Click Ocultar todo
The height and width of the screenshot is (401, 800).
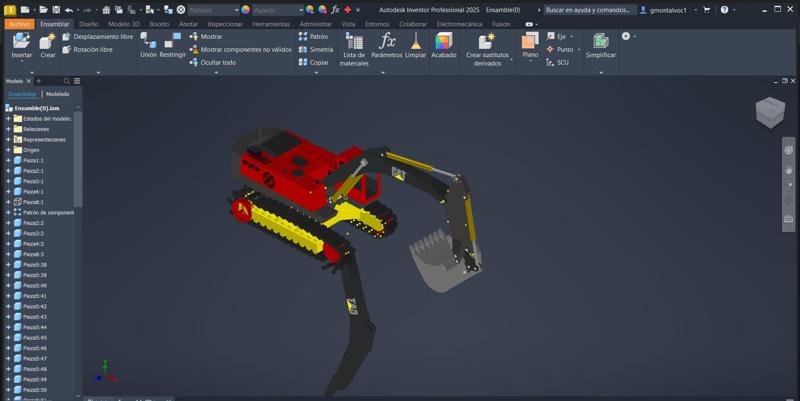pos(213,62)
